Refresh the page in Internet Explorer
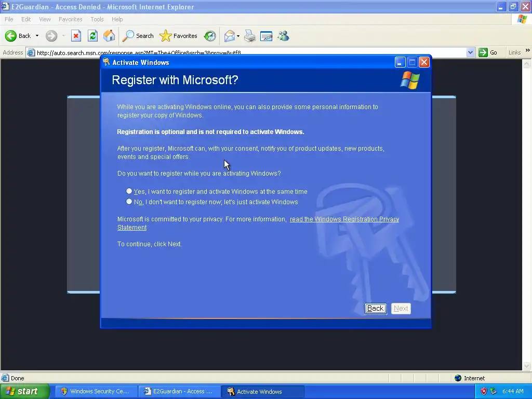 92,36
